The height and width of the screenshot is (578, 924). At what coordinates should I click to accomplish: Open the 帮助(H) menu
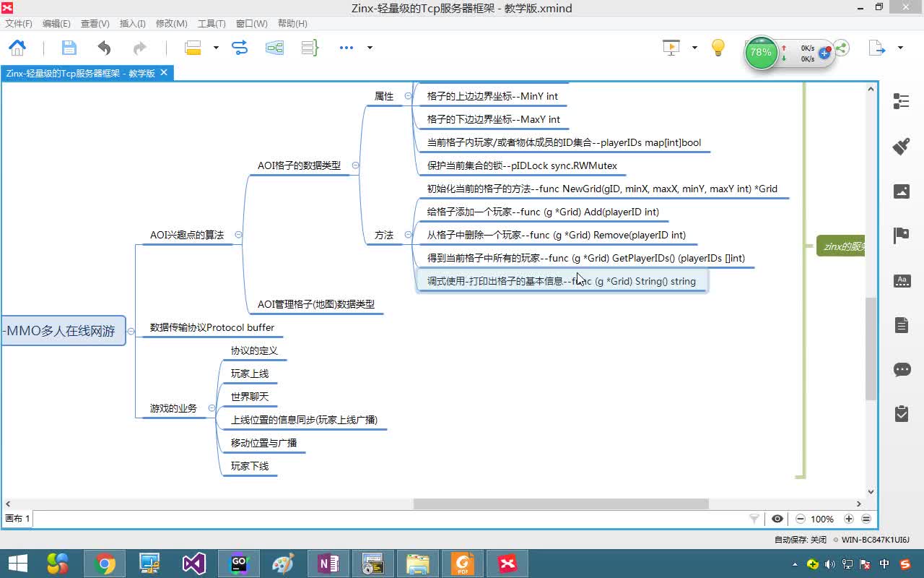point(292,24)
